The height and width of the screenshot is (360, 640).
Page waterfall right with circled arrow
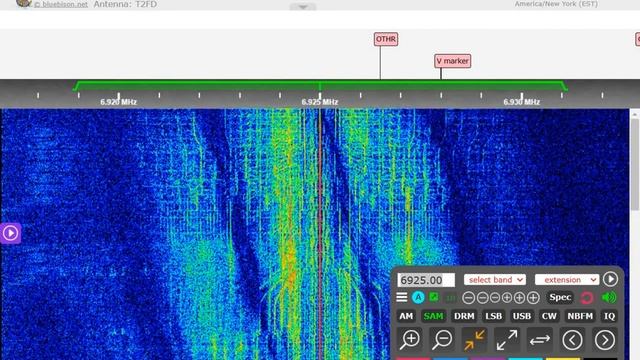[604, 340]
